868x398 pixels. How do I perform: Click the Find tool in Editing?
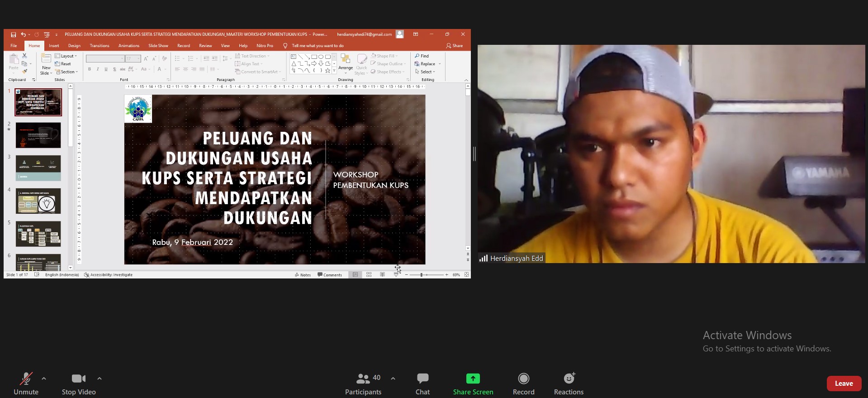[x=422, y=56]
